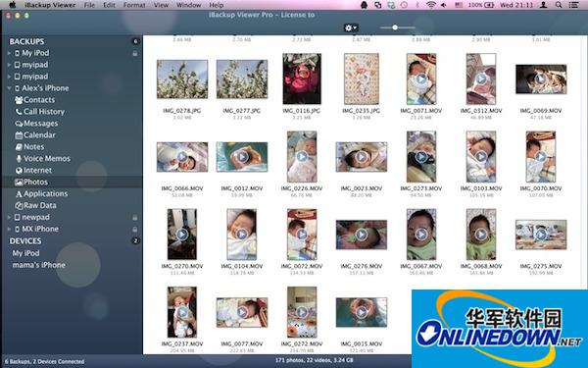This screenshot has width=588, height=368.
Task: Play video IMG_0276.MOV
Action: [x=362, y=235]
